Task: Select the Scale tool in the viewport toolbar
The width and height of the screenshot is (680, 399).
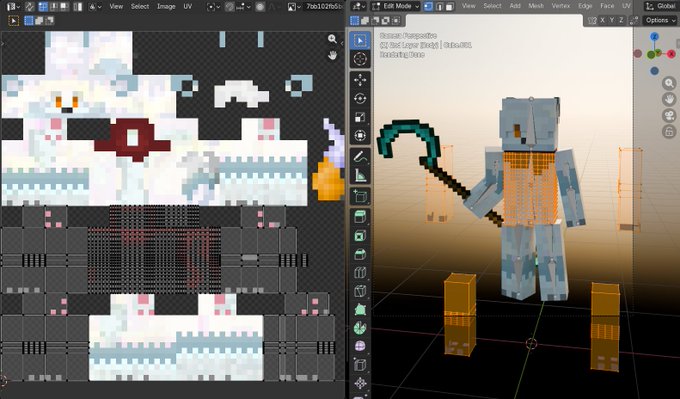Action: coord(360,117)
